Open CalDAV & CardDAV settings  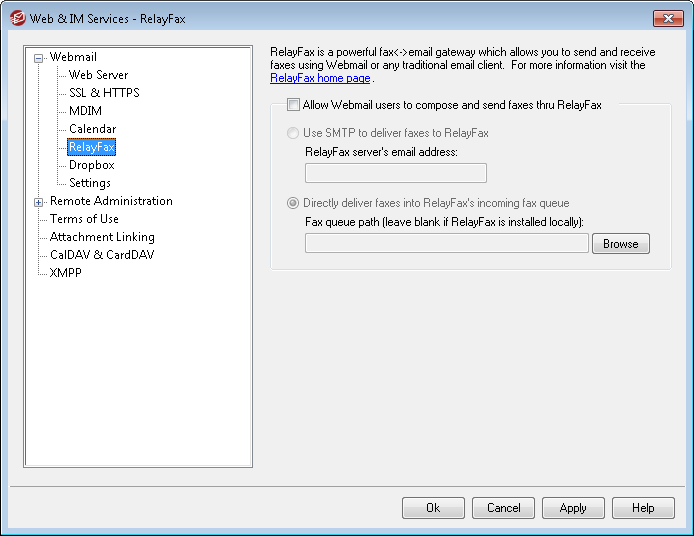pyautogui.click(x=102, y=255)
